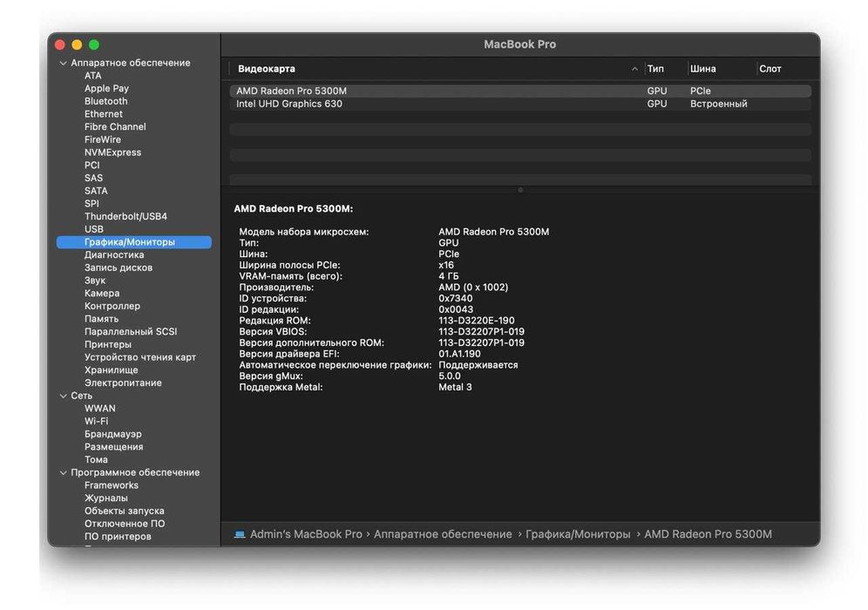Click Аппаратное обеспечение path bar segment
The image size is (868, 610).
tap(443, 534)
